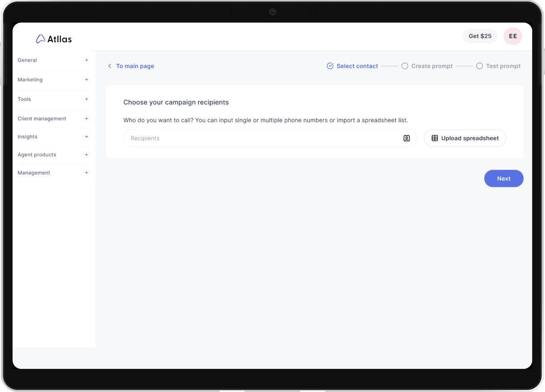Expand Client management plus icon

click(86, 119)
